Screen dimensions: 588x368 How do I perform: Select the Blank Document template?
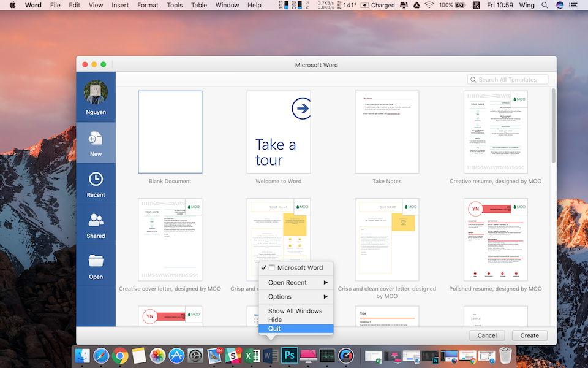click(170, 132)
